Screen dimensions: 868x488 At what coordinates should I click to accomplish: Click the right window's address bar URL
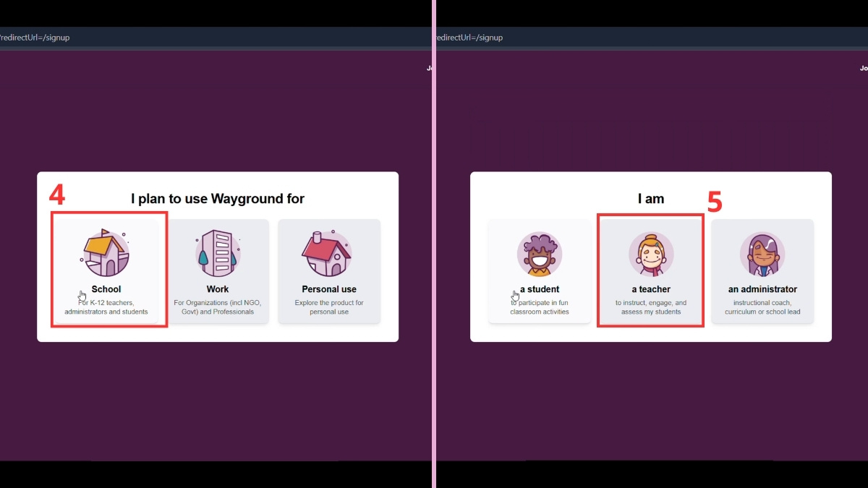coord(469,38)
